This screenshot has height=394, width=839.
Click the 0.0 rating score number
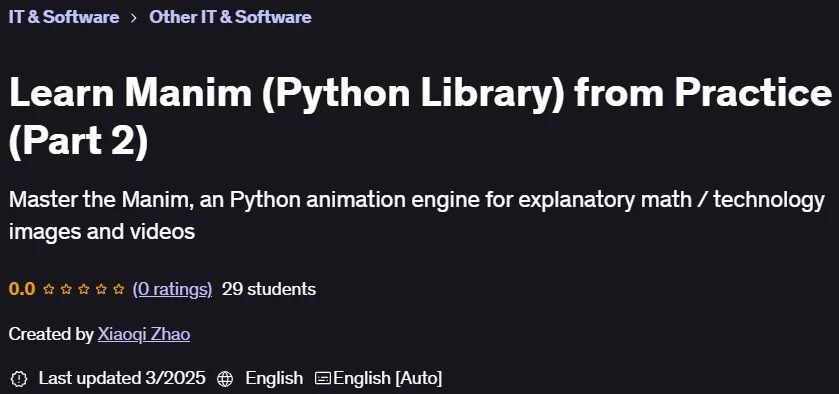coord(22,290)
